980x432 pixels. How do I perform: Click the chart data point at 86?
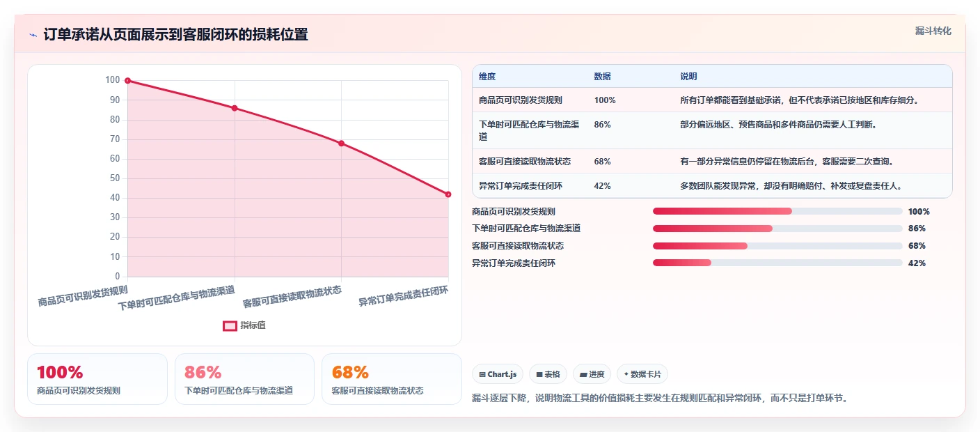pos(235,108)
